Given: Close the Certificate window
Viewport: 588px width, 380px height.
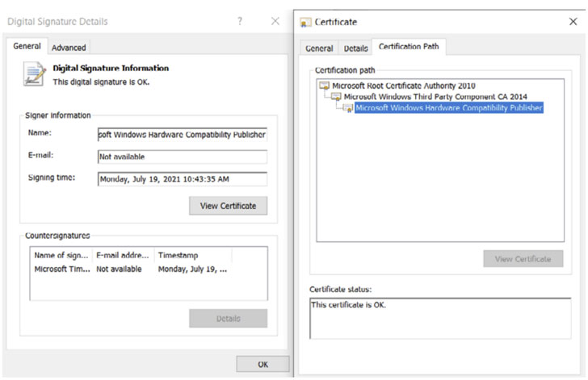Looking at the screenshot, I should click(x=573, y=22).
